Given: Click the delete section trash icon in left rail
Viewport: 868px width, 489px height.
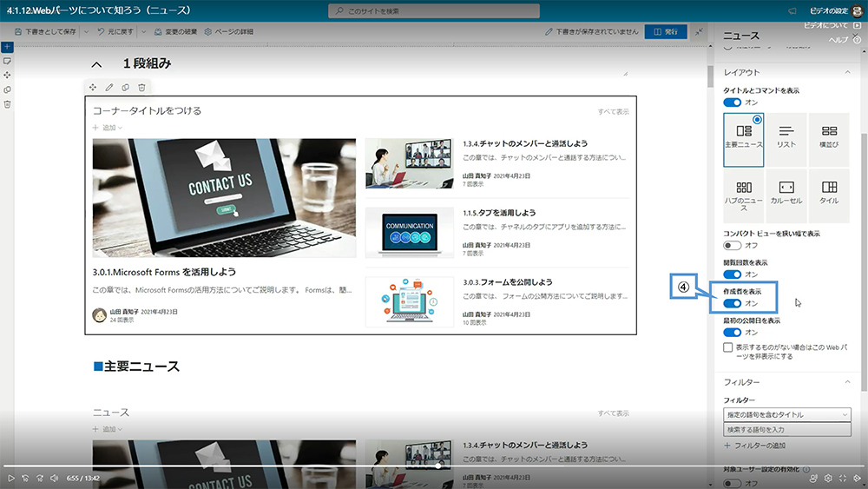Looking at the screenshot, I should 7,104.
